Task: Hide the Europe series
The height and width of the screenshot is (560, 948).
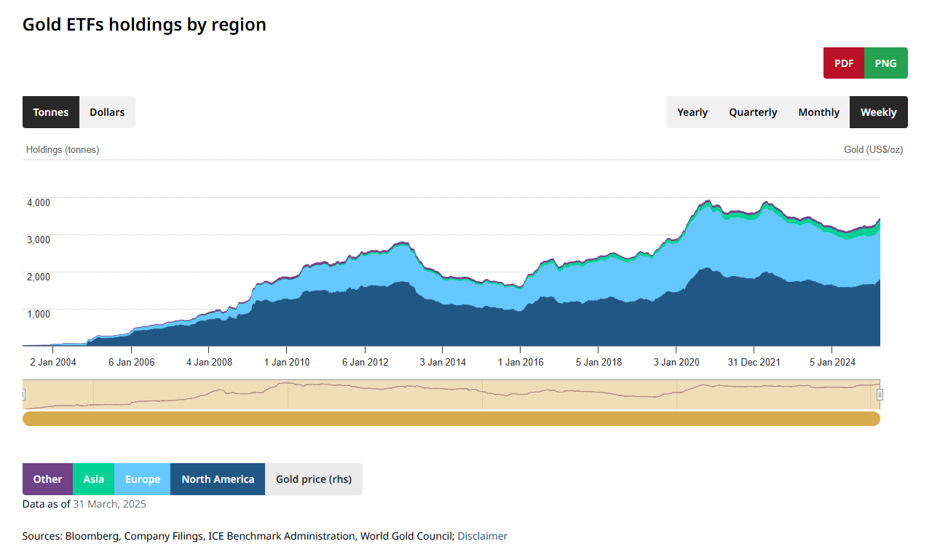Action: tap(143, 479)
